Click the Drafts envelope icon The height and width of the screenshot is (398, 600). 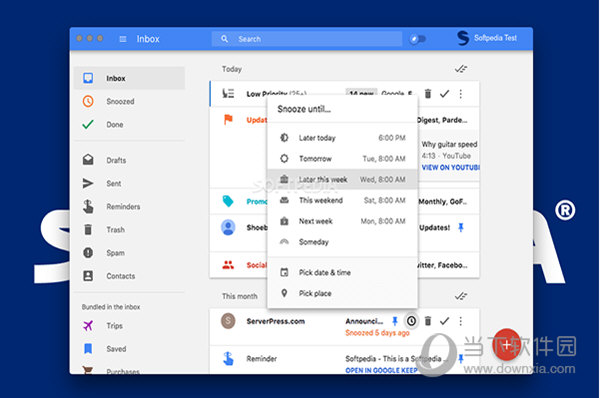pos(88,160)
